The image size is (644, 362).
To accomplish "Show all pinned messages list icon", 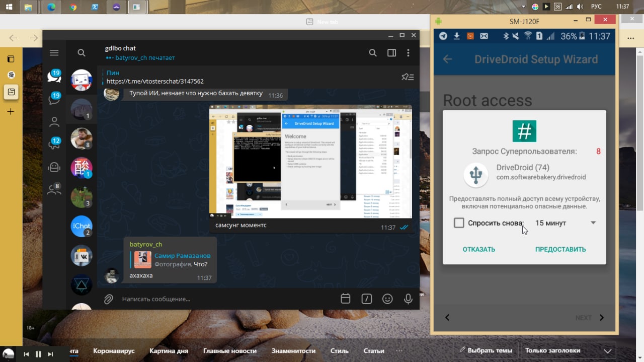I will pos(408,77).
